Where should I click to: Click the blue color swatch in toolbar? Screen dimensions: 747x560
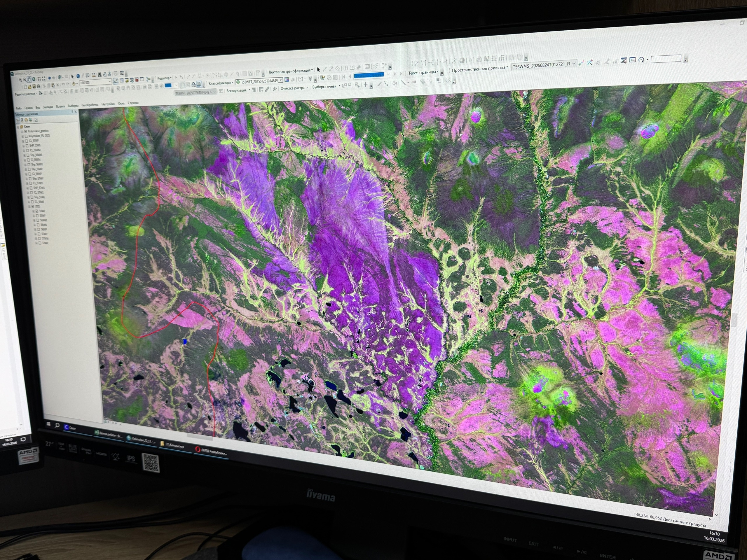(168, 85)
